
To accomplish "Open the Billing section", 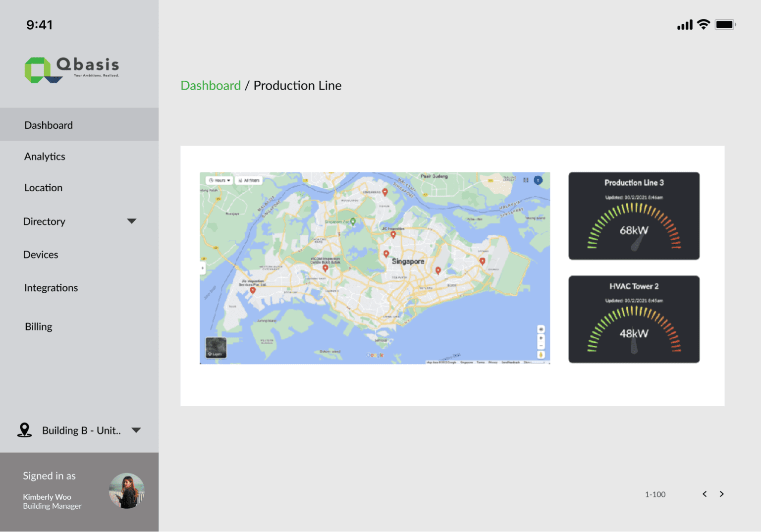I will pyautogui.click(x=38, y=326).
